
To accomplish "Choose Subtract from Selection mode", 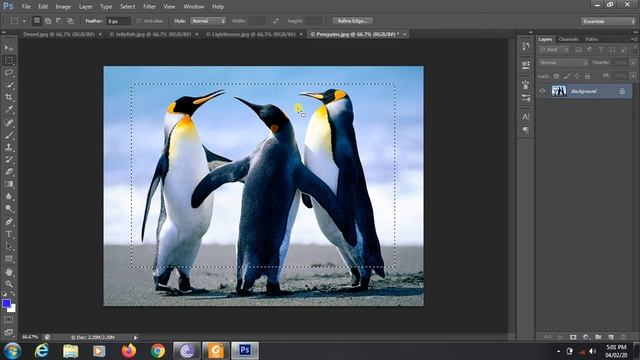I will click(x=59, y=21).
